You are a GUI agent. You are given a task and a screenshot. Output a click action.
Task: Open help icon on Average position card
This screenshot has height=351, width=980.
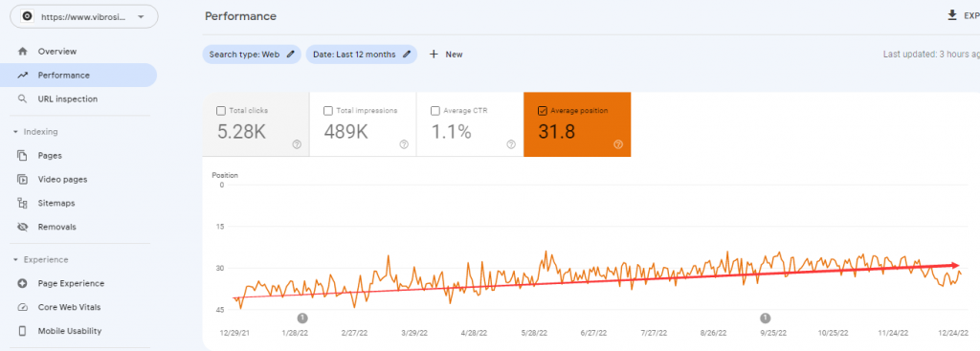[x=618, y=144]
